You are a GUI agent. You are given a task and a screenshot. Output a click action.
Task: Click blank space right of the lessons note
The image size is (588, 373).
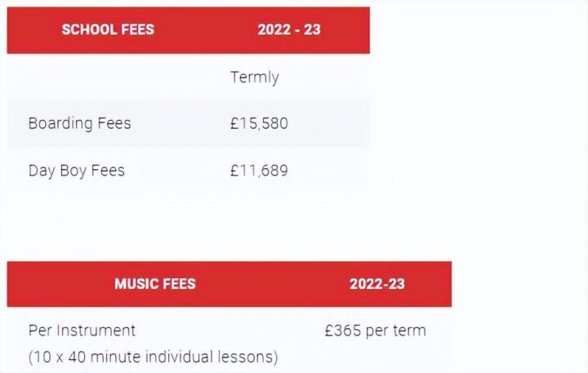(367, 357)
